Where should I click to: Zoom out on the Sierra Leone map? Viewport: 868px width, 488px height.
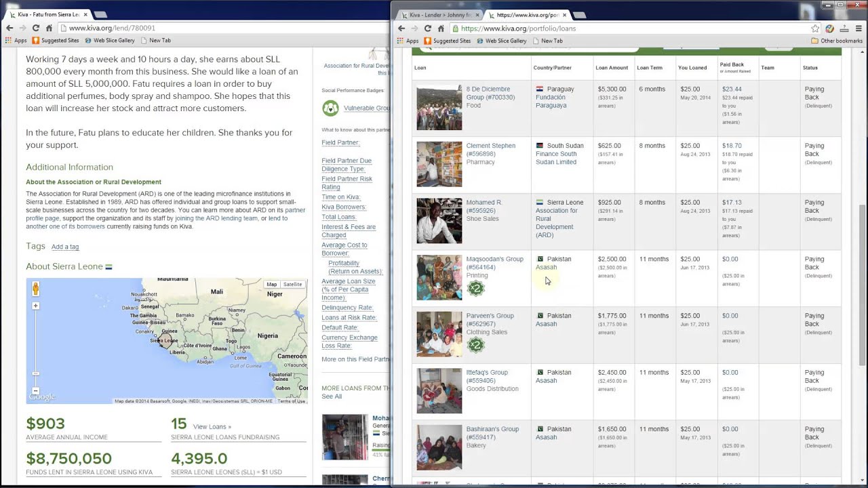[x=35, y=390]
